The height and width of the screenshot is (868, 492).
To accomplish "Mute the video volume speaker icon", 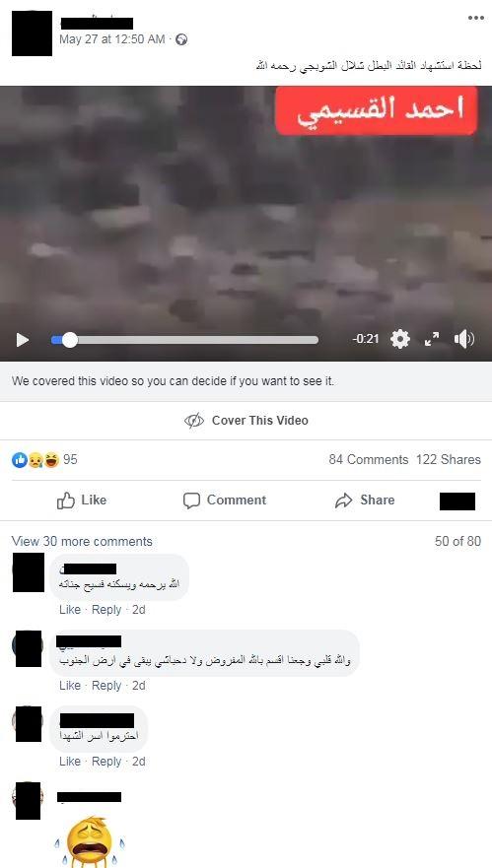I will click(463, 339).
